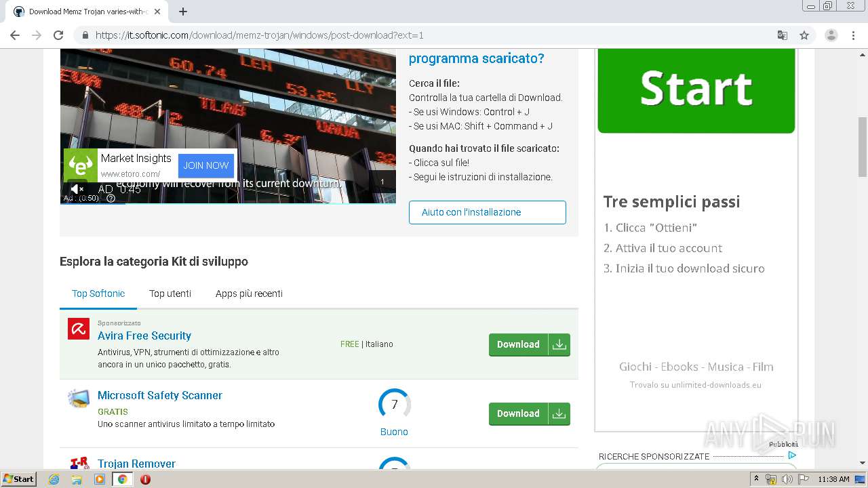Open Windows Media Player from taskbar
The width and height of the screenshot is (868, 488).
(x=100, y=479)
